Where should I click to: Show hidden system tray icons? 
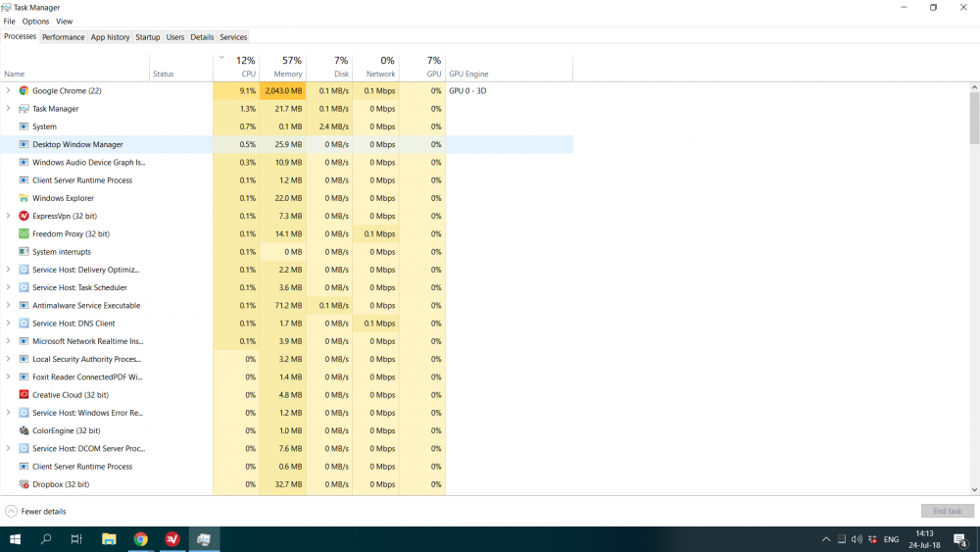[826, 539]
